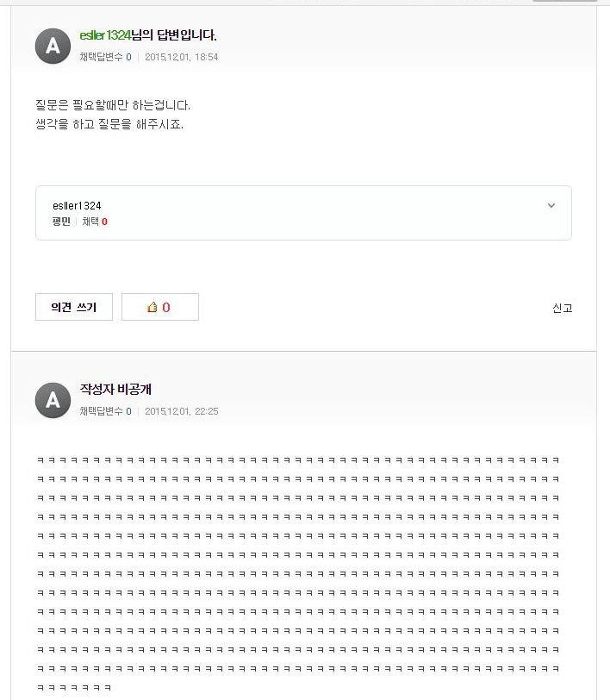Click the second line 생각을 하고 질문을 해주시죠
This screenshot has height=700, width=610.
click(x=109, y=124)
